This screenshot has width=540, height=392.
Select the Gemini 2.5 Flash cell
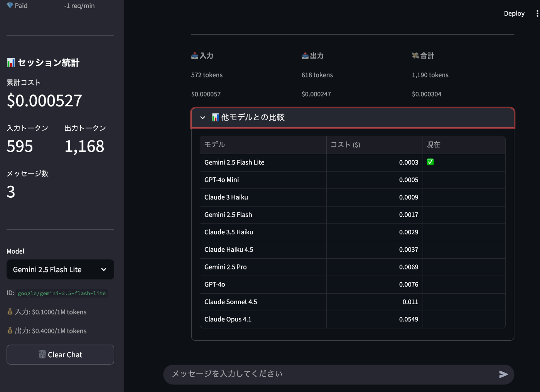(263, 215)
